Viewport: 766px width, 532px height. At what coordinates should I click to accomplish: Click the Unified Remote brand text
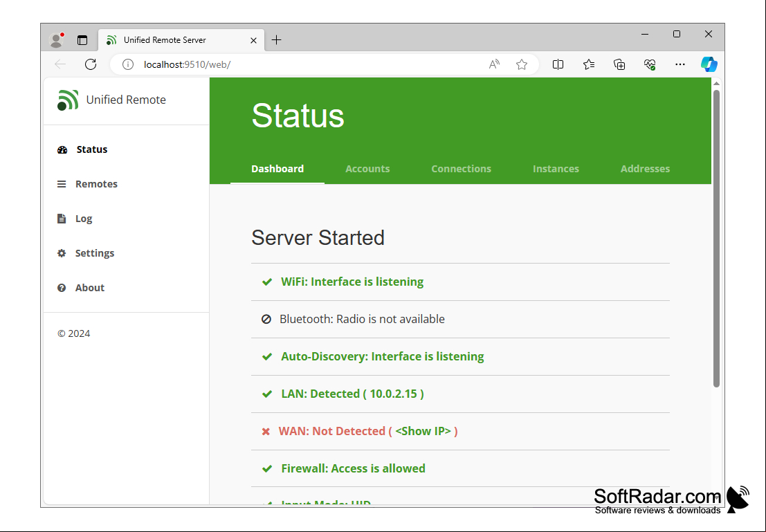pyautogui.click(x=126, y=100)
